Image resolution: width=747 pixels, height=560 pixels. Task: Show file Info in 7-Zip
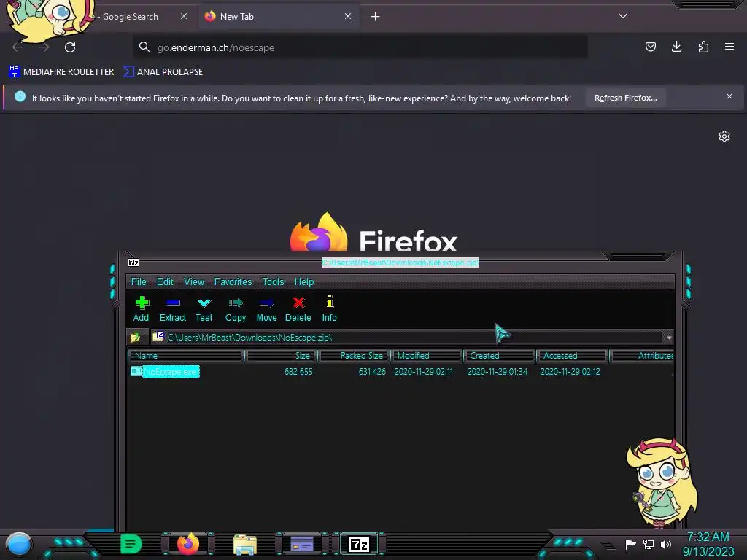[329, 308]
